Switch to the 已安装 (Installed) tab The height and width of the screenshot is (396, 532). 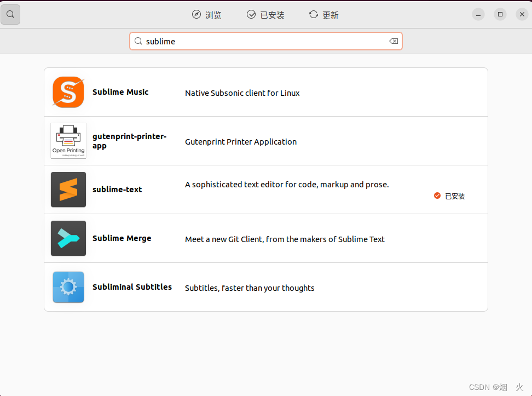(x=265, y=15)
